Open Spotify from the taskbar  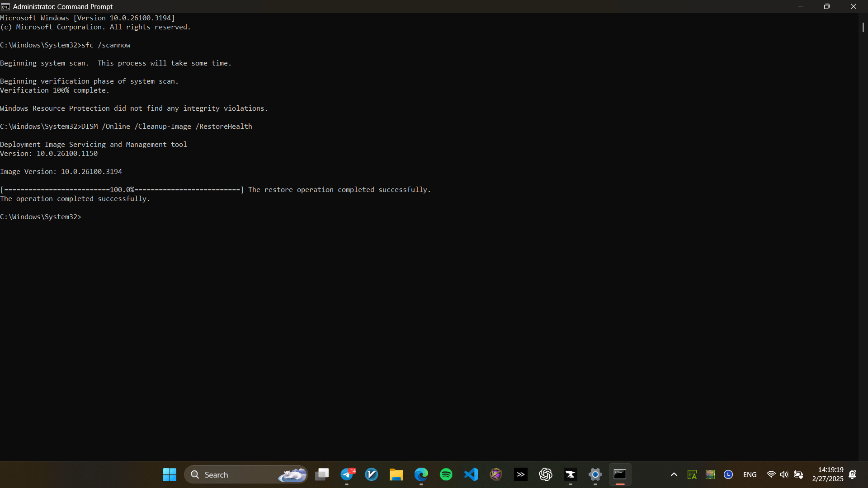[446, 474]
